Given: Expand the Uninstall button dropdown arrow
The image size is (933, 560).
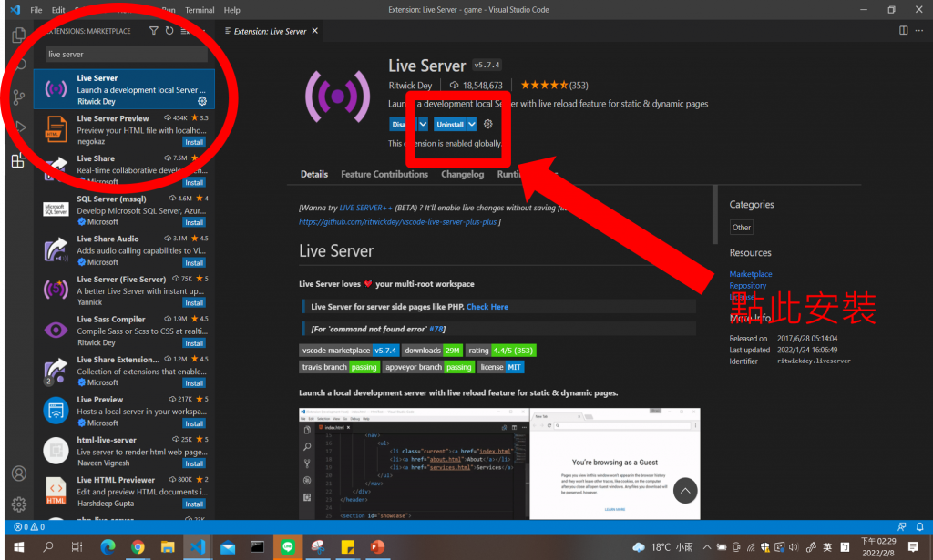Looking at the screenshot, I should 472,124.
